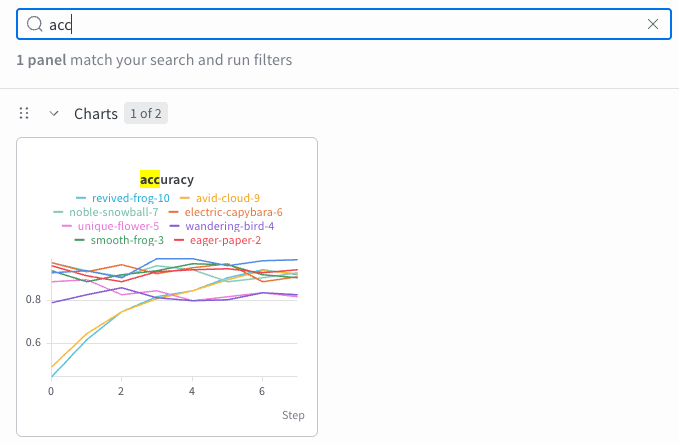Collapse the Charts section chevron
Screen dimensions: 679x445
pyautogui.click(x=54, y=113)
